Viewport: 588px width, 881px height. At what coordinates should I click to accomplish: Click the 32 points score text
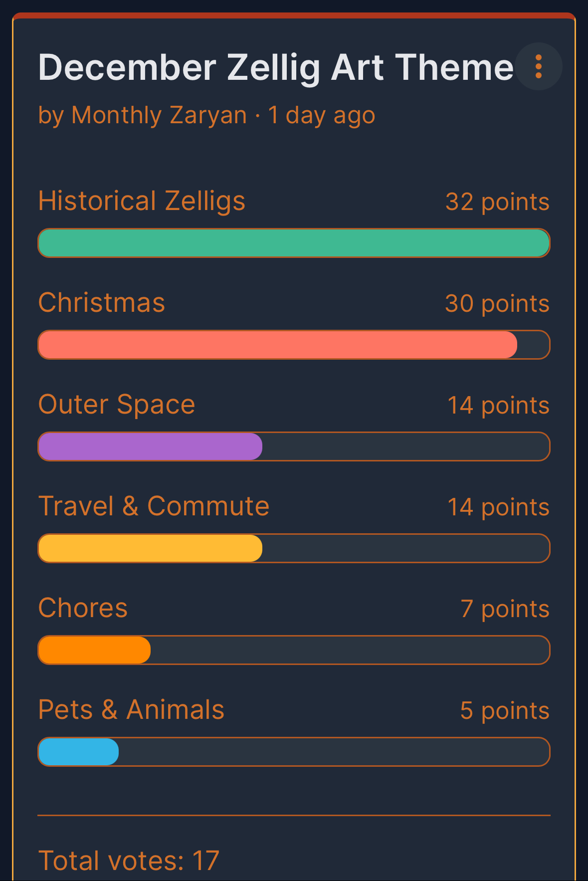pyautogui.click(x=497, y=202)
